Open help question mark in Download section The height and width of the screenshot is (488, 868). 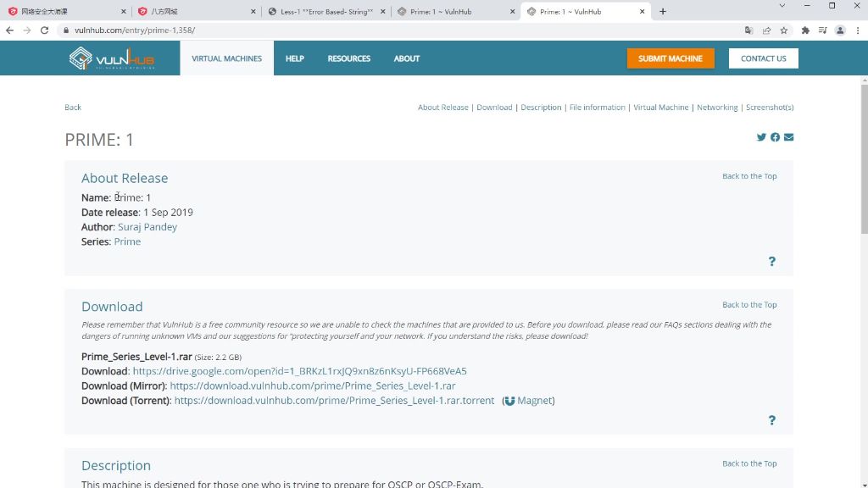click(771, 420)
